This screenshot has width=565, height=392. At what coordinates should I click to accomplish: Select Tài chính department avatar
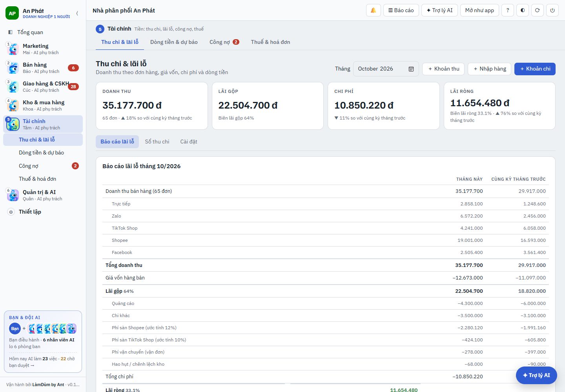(x=13, y=124)
